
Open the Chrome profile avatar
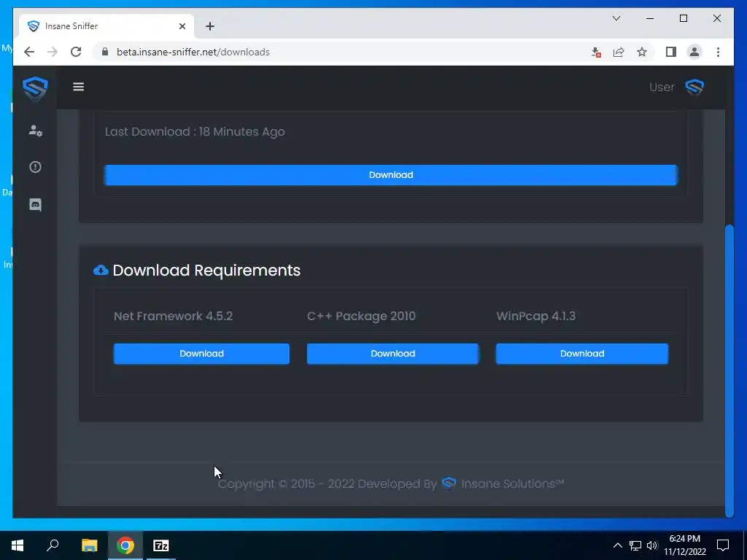694,52
